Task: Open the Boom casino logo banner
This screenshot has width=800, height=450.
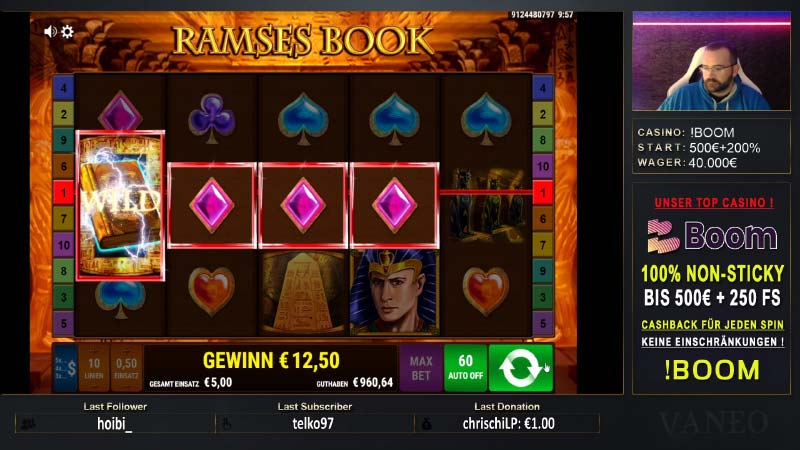Action: coord(712,236)
